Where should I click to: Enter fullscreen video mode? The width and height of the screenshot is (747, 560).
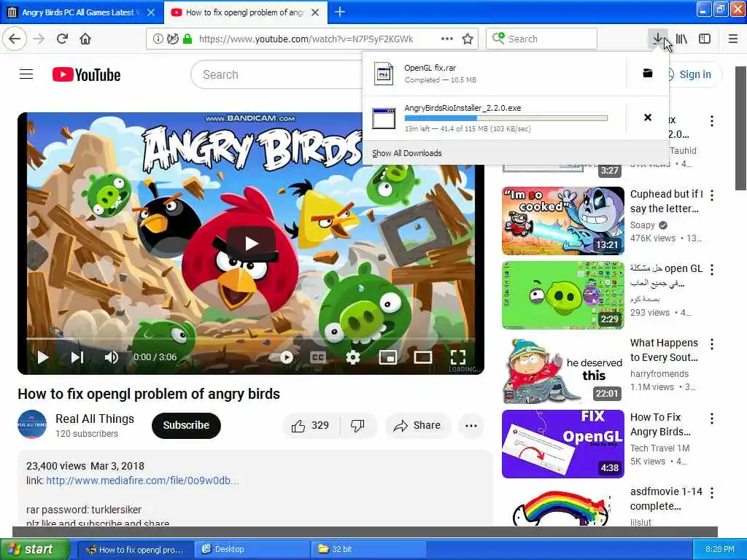click(458, 357)
